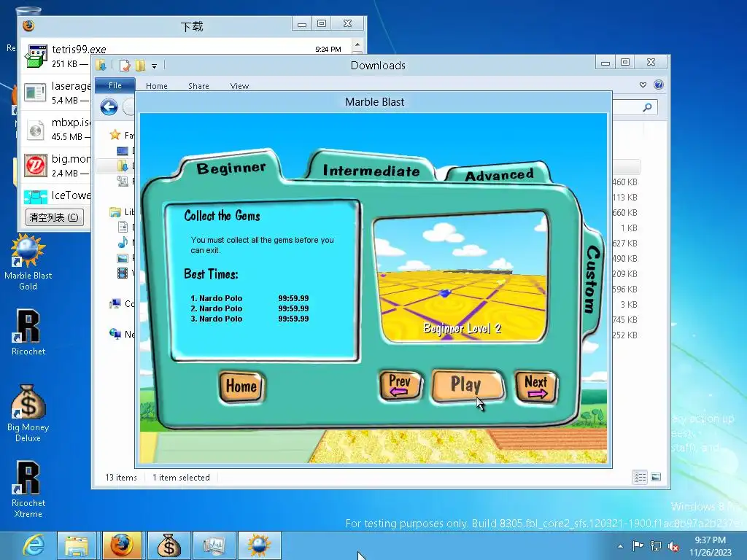747x560 pixels.
Task: Switch to Big Money taskbar icon
Action: click(169, 545)
